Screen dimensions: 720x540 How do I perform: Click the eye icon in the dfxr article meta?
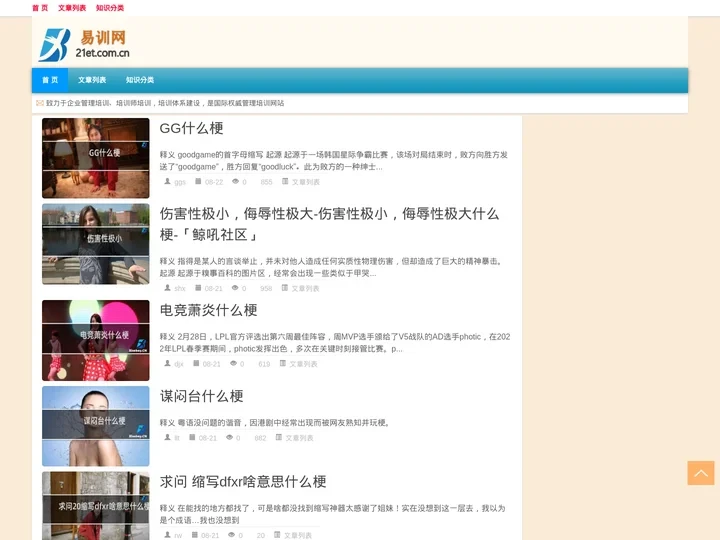click(232, 534)
